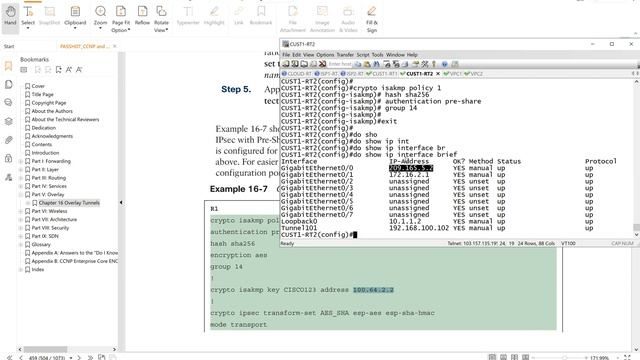The image size is (640, 360).
Task: Open the Fill & Sign tool
Action: coord(371,18)
